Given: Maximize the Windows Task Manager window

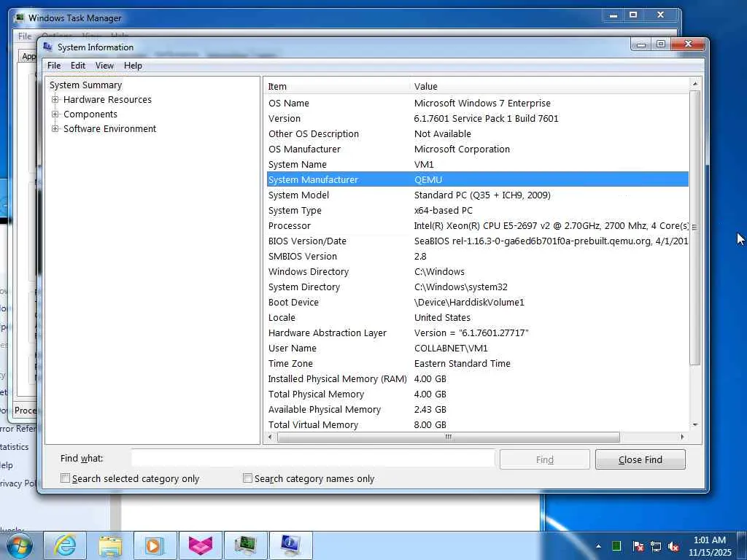Looking at the screenshot, I should [x=633, y=15].
